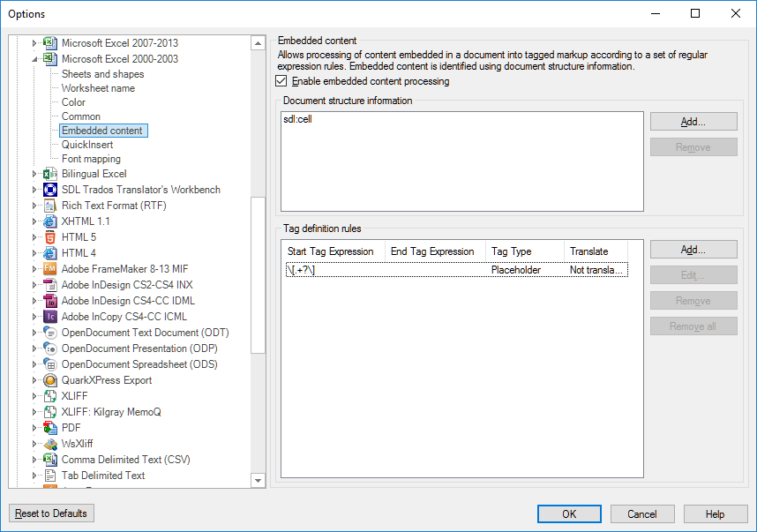Expand the Comma Delimited Text (CSV) node
The width and height of the screenshot is (757, 532).
point(34,460)
